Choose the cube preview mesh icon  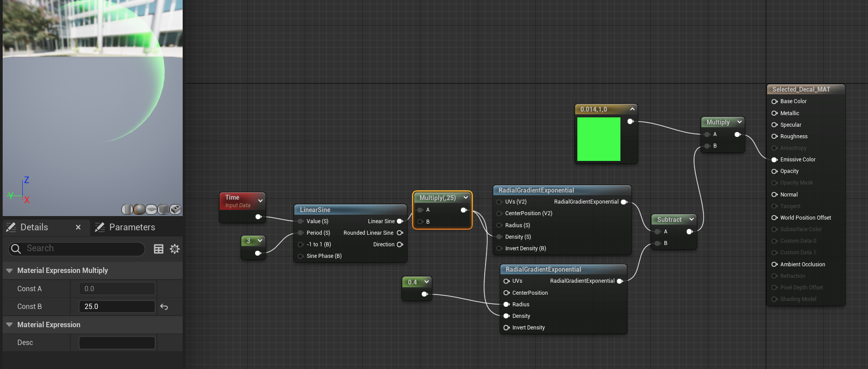click(x=163, y=209)
